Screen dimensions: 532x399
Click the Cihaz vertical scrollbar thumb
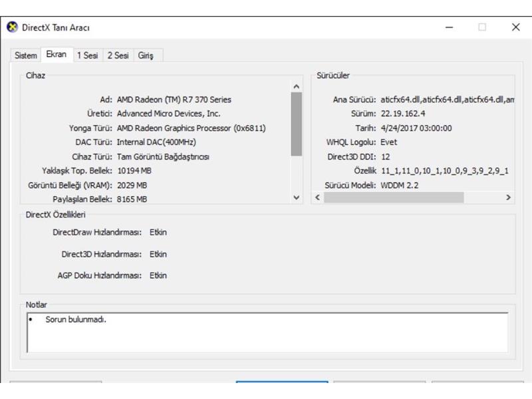pos(296,124)
